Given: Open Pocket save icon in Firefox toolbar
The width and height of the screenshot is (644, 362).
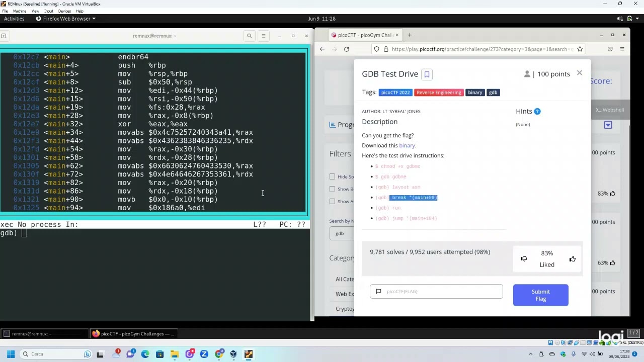Looking at the screenshot, I should coord(610,49).
